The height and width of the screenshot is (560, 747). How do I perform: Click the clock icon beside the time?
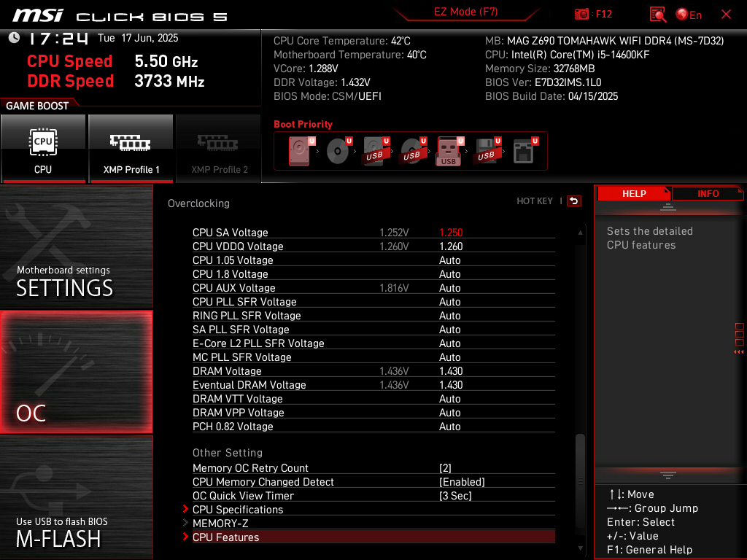point(15,38)
